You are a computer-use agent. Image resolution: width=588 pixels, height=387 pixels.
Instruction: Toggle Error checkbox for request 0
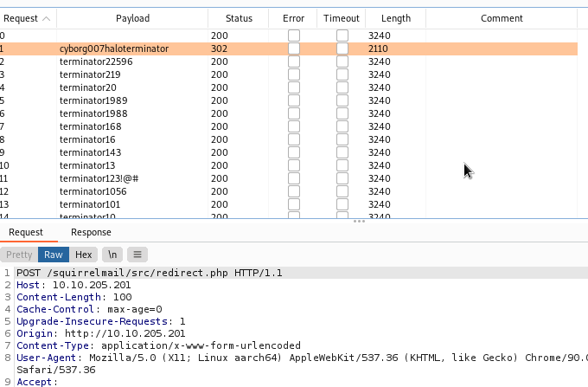pos(294,35)
